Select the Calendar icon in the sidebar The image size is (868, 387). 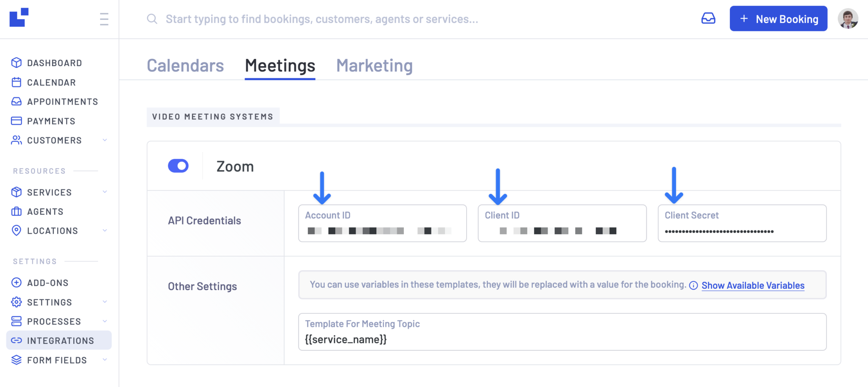click(x=16, y=82)
